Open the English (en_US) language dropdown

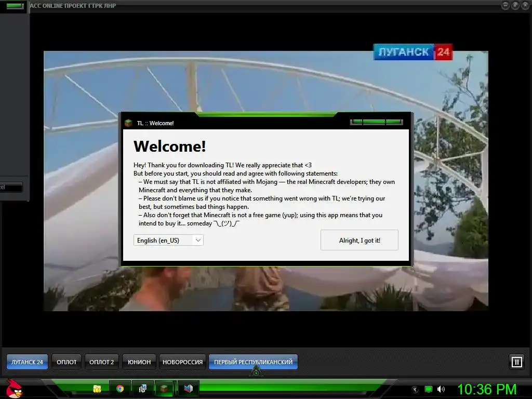[168, 240]
